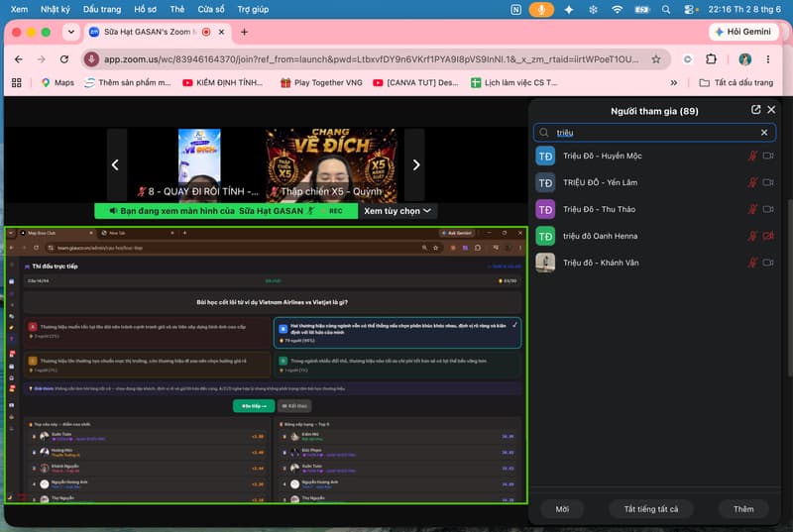Select participant Triệu Đô - Thu Thảo
Viewport: 793px width, 532px height.
click(654, 209)
